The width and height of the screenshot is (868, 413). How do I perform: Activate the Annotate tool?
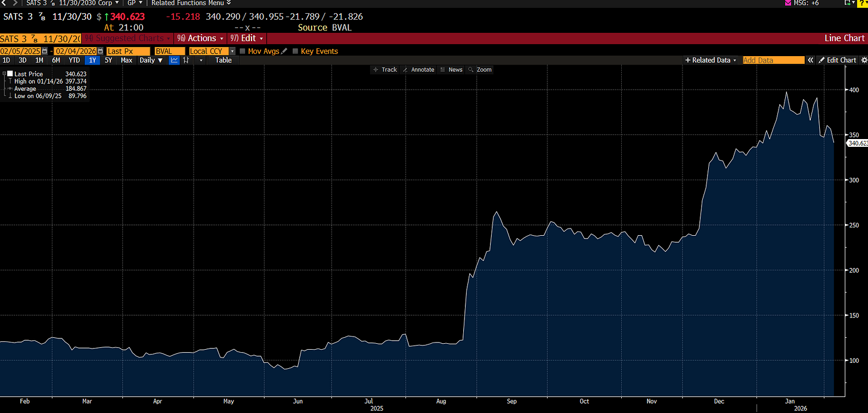pos(418,70)
